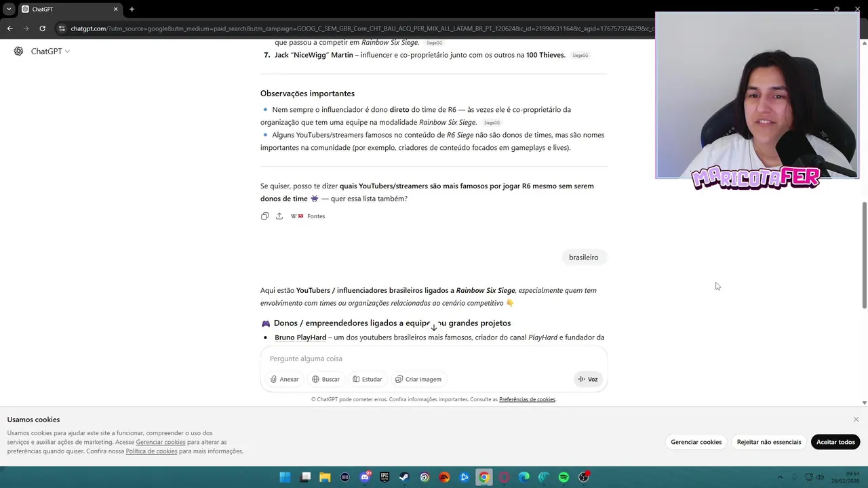
Task: Click the volume icon in system tray
Action: coord(821,477)
